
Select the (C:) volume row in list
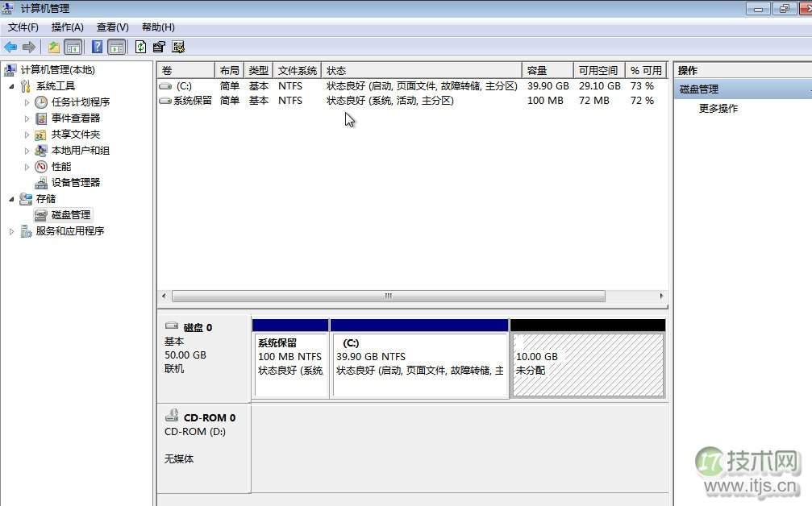pos(185,85)
